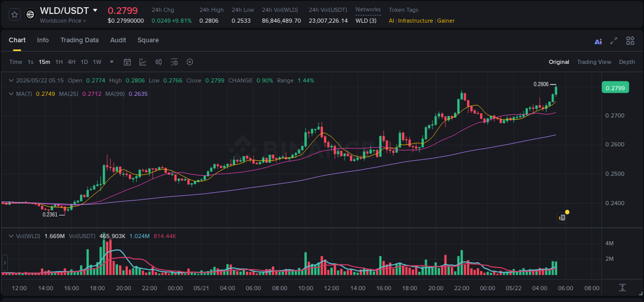
Task: Click the Infrastructure token tag
Action: tap(416, 21)
